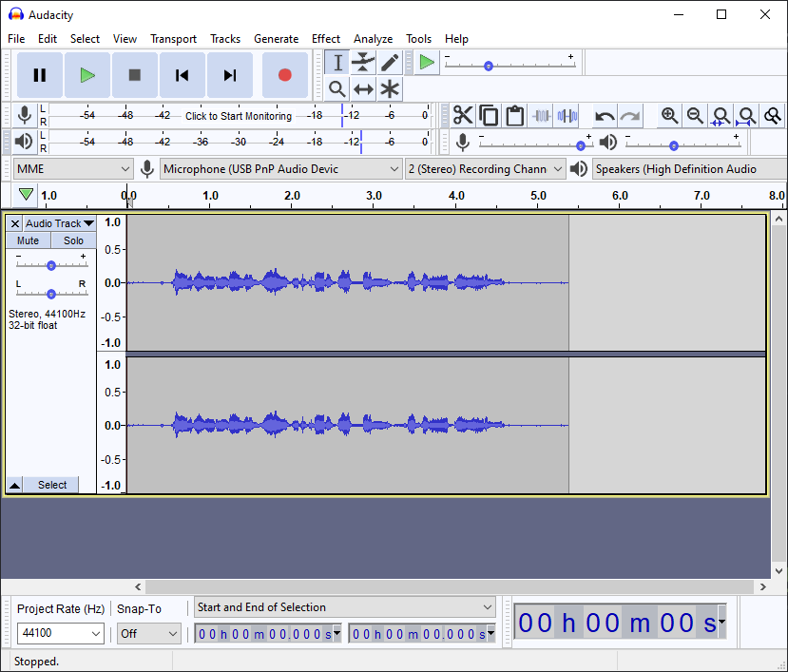Click the track Select button
The height and width of the screenshot is (672, 788).
pyautogui.click(x=52, y=485)
